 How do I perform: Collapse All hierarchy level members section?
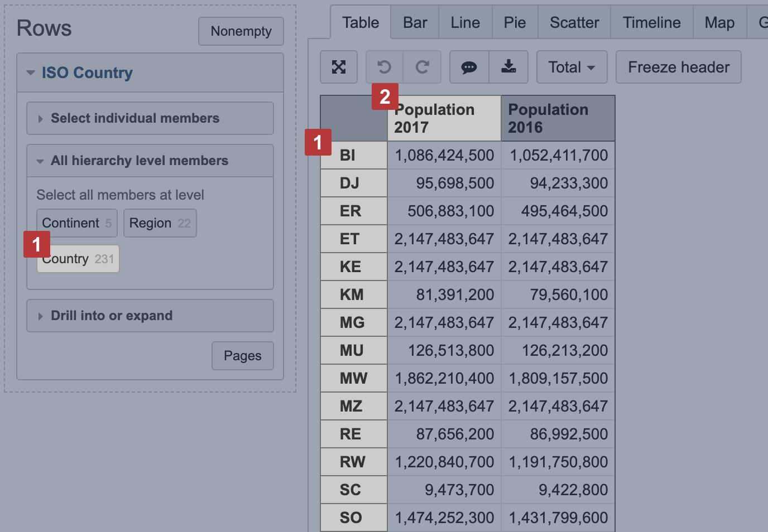click(139, 161)
